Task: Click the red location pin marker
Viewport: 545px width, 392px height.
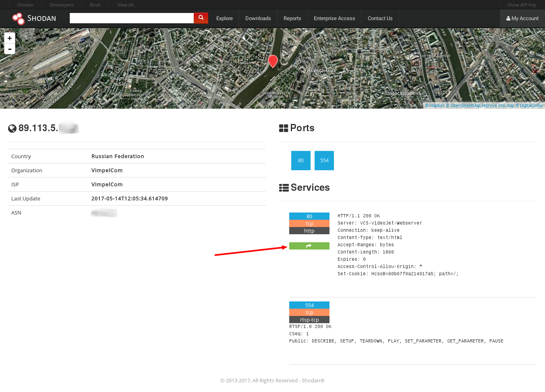Action: [x=273, y=61]
